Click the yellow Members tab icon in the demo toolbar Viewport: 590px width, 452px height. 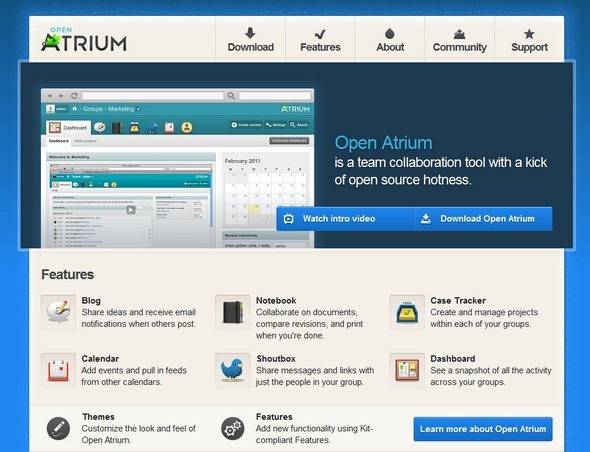187,128
